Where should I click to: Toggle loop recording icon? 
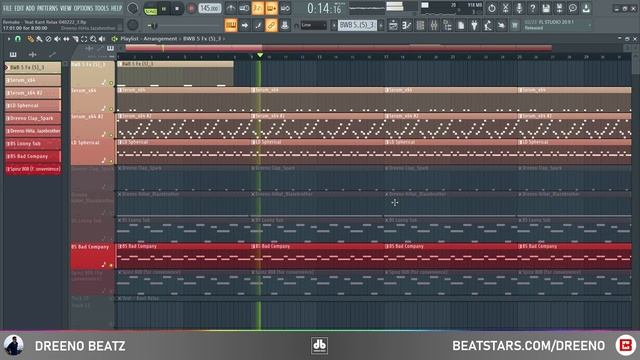point(285,8)
